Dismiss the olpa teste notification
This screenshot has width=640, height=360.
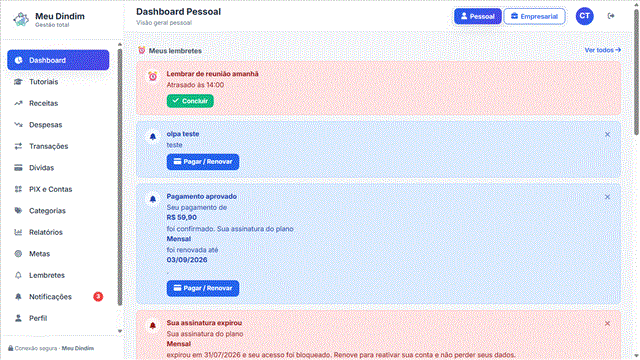(607, 134)
